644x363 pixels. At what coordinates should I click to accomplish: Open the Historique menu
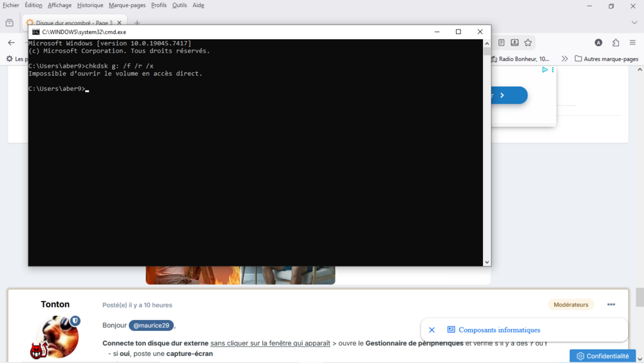(x=90, y=5)
